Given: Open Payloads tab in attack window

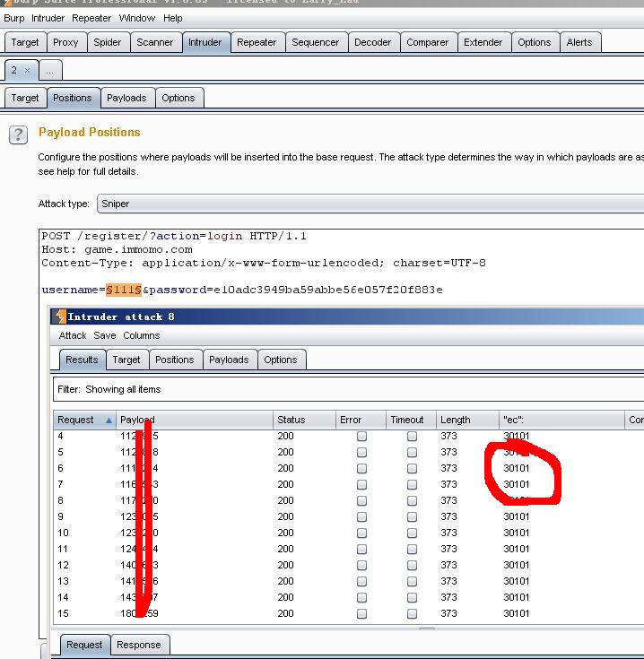Looking at the screenshot, I should click(229, 360).
